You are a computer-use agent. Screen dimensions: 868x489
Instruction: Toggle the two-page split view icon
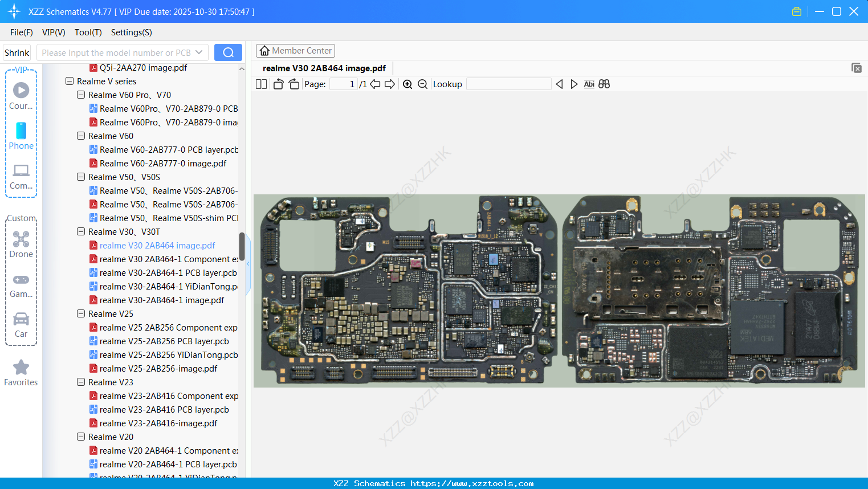pos(261,84)
